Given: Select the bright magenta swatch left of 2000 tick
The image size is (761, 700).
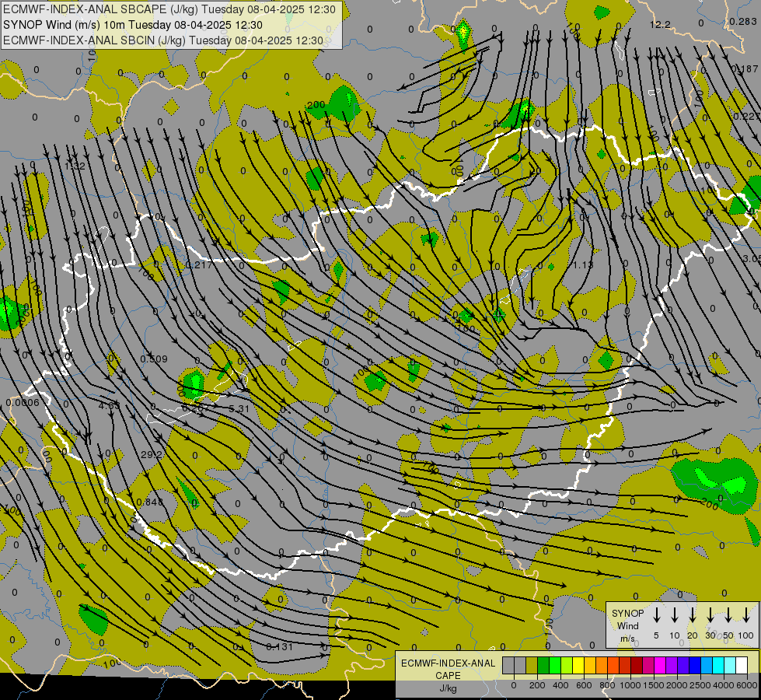Looking at the screenshot, I should [x=660, y=666].
